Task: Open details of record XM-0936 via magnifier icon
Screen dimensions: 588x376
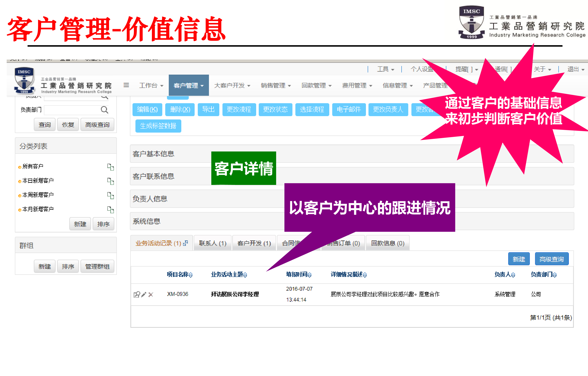Action: tap(137, 295)
